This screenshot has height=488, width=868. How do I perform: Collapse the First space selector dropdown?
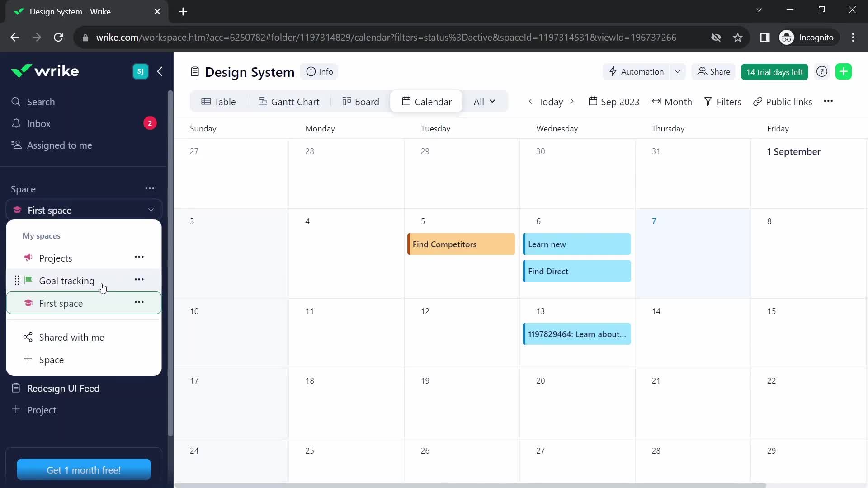[x=84, y=210]
